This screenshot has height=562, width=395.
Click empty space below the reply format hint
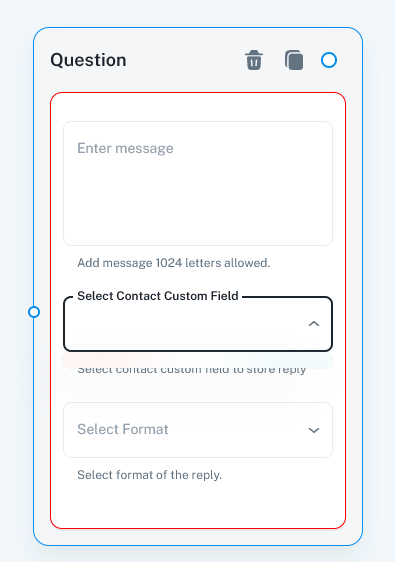(x=198, y=505)
